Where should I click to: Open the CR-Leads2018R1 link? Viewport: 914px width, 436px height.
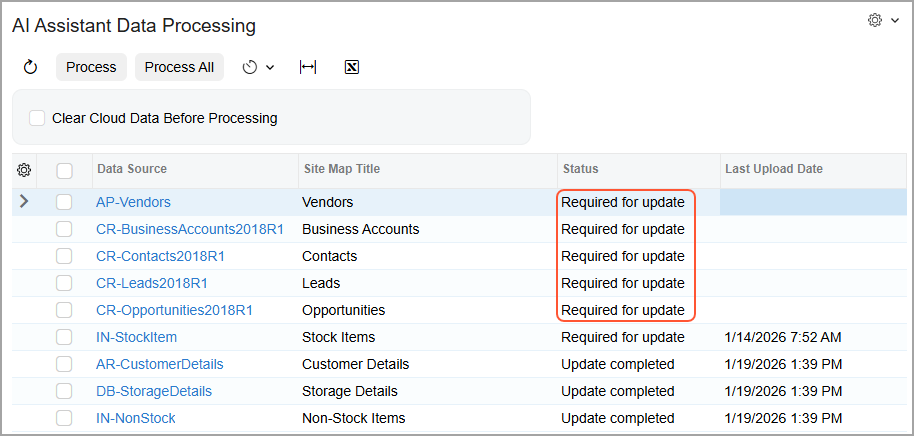pyautogui.click(x=152, y=283)
